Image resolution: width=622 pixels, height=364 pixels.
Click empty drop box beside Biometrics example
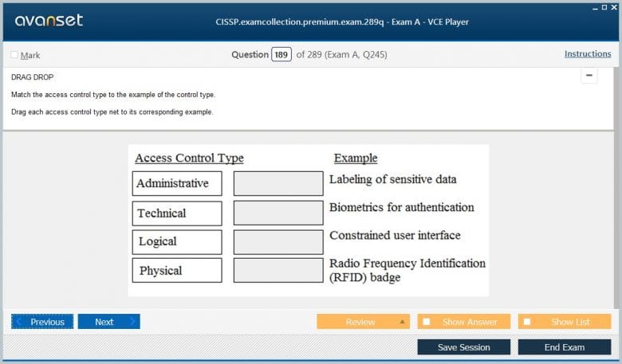click(278, 213)
